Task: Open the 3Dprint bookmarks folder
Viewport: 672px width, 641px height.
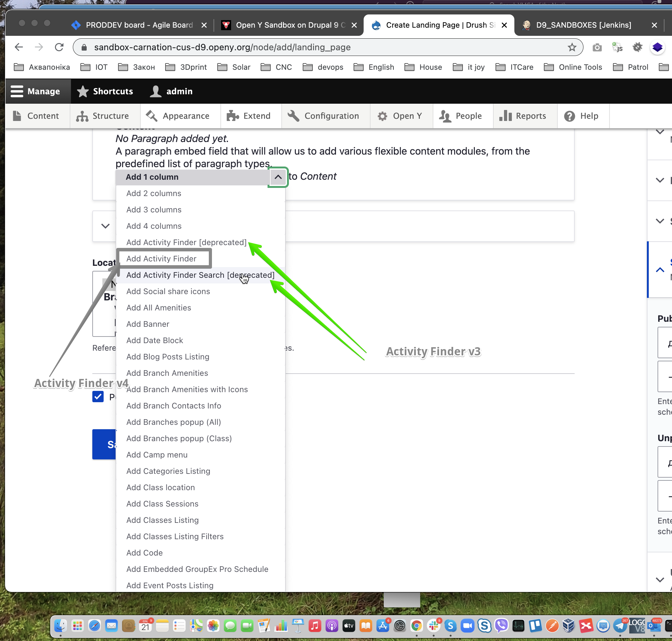Action: click(186, 67)
